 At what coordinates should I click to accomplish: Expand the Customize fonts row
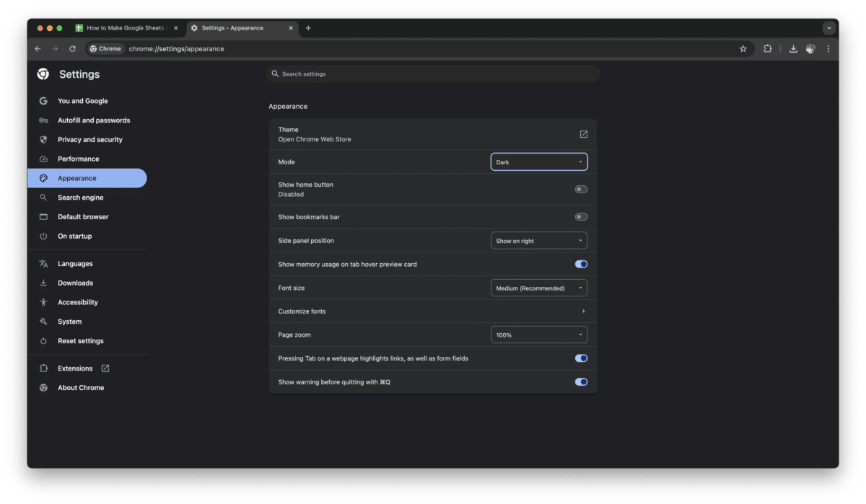pyautogui.click(x=433, y=311)
